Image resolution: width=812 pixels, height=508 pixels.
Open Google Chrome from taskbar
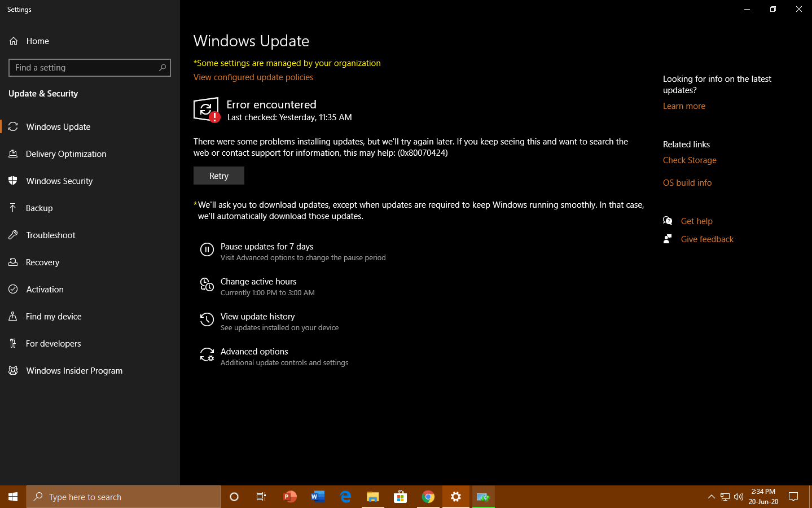(428, 497)
